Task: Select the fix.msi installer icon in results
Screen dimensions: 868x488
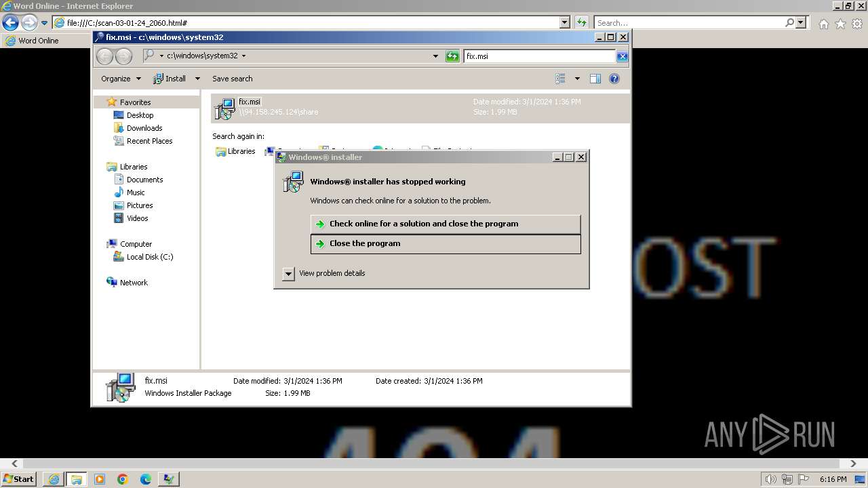Action: (x=224, y=108)
